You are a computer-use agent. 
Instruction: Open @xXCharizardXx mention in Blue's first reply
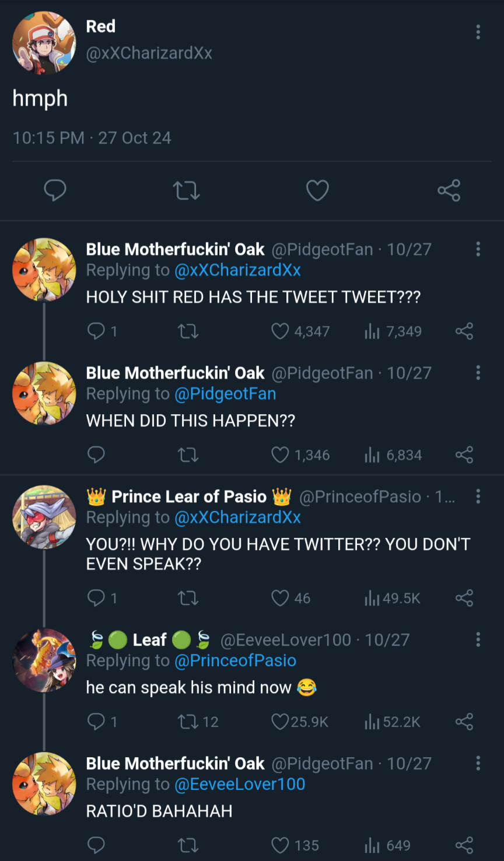237,271
